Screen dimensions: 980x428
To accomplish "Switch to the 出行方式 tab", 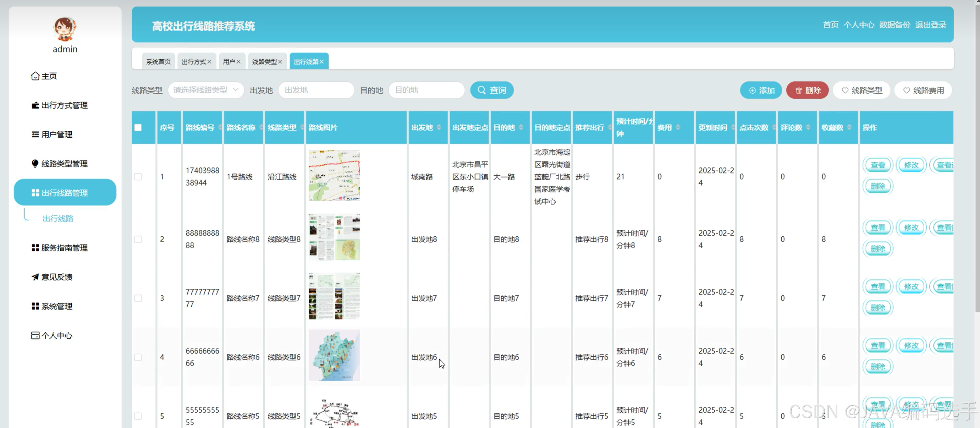I will click(194, 62).
